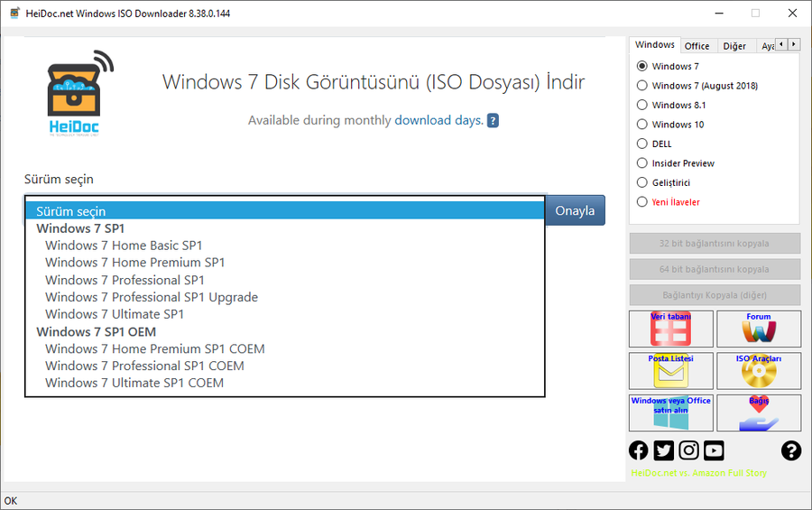Click the Windows veya Office satın alın icon

pyautogui.click(x=670, y=413)
